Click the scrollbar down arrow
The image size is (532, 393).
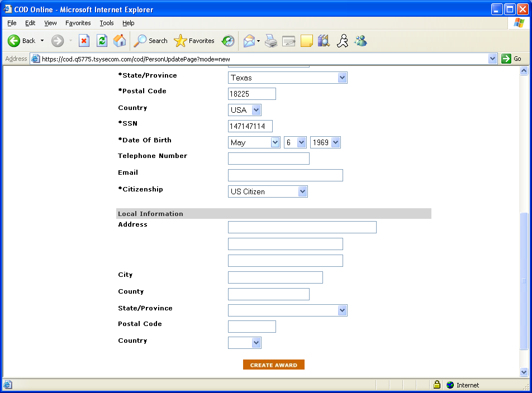(524, 372)
